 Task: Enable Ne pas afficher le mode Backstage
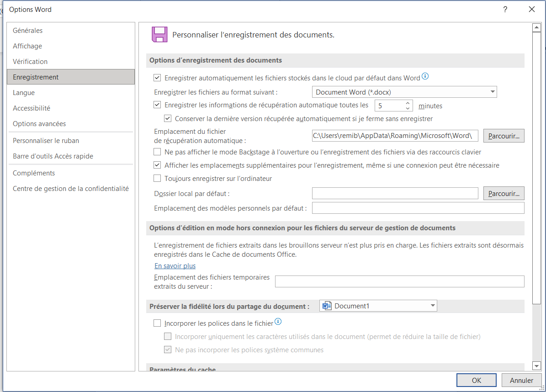click(x=157, y=152)
